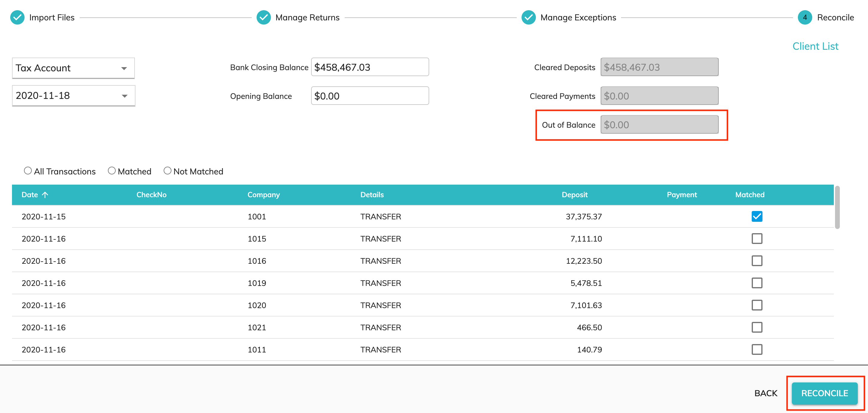Uncheck the Matched box for company 1001
The image size is (868, 413).
tap(757, 216)
